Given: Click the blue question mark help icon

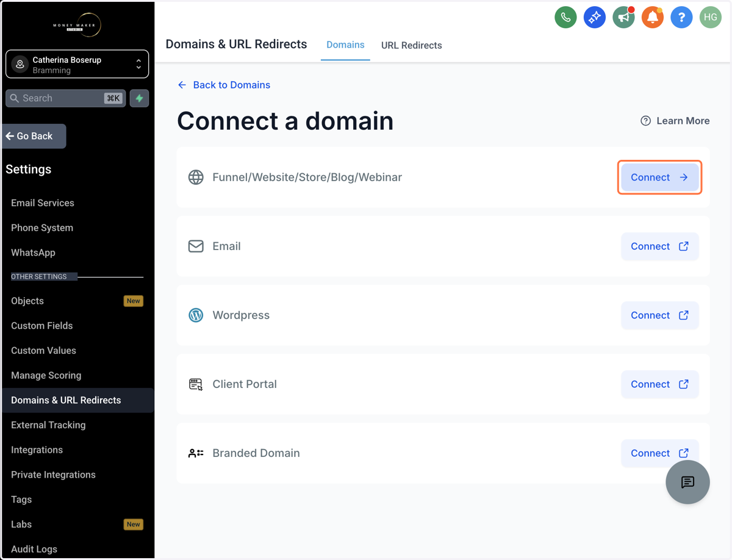Looking at the screenshot, I should pos(681,18).
